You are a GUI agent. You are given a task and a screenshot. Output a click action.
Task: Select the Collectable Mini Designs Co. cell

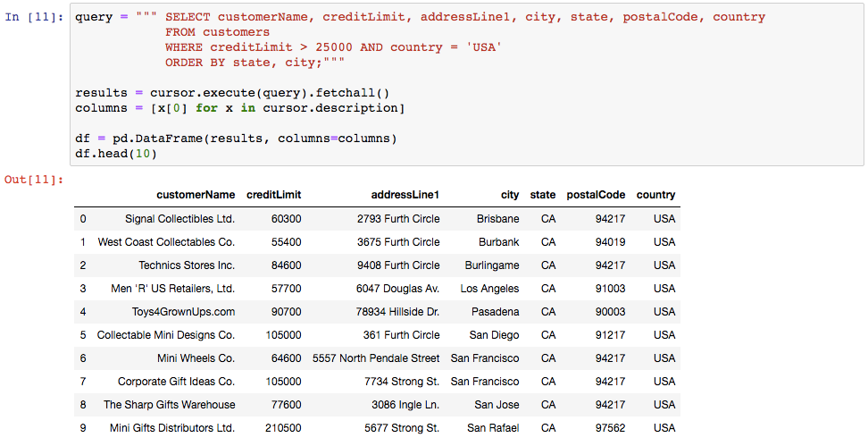pyautogui.click(x=165, y=335)
